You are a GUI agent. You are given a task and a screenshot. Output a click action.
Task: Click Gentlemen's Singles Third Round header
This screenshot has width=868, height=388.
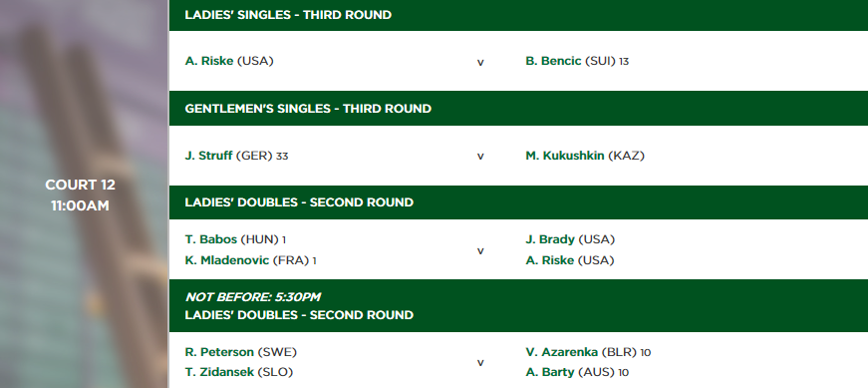(518, 108)
